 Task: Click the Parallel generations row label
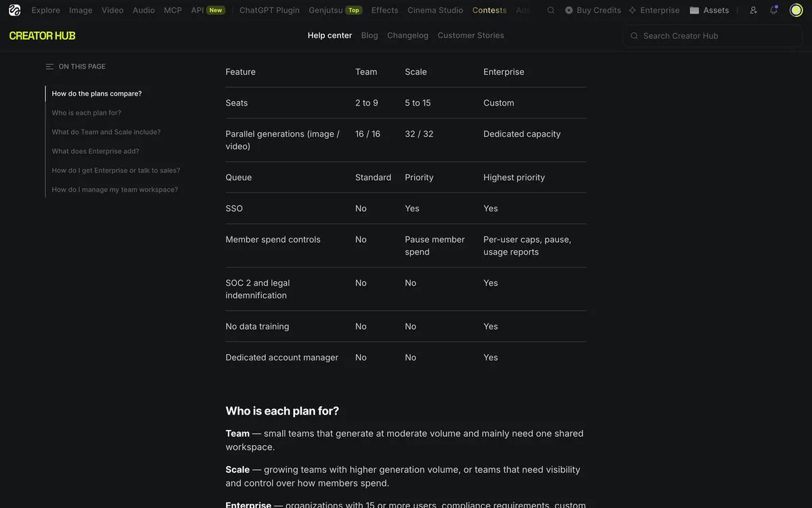pos(282,140)
